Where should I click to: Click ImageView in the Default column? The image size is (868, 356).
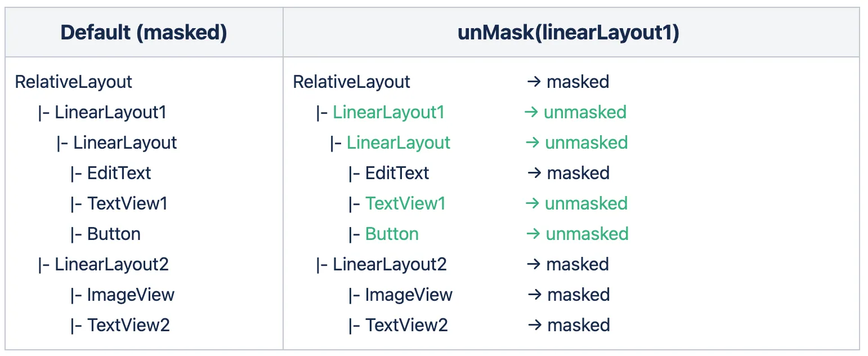131,295
